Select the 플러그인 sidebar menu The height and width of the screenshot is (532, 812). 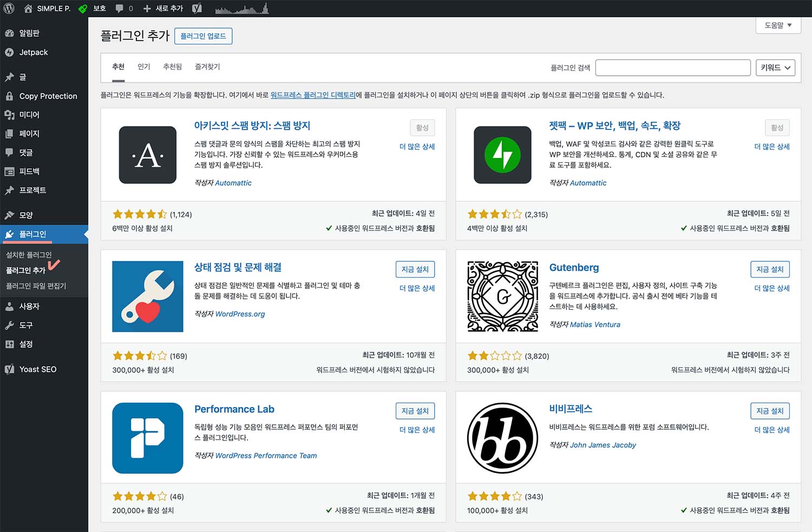coord(44,234)
